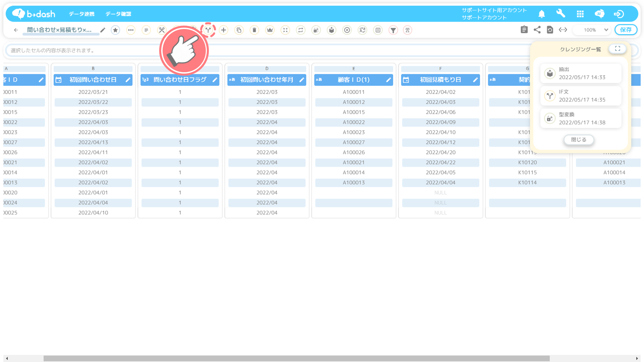Image resolution: width=644 pixels, height=362 pixels.
Task: Click the four-arrows collapse toolbar icon
Action: coord(285,30)
